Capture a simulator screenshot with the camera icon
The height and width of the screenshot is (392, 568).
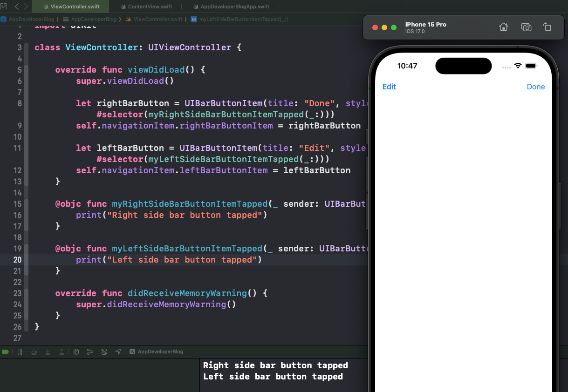click(526, 27)
